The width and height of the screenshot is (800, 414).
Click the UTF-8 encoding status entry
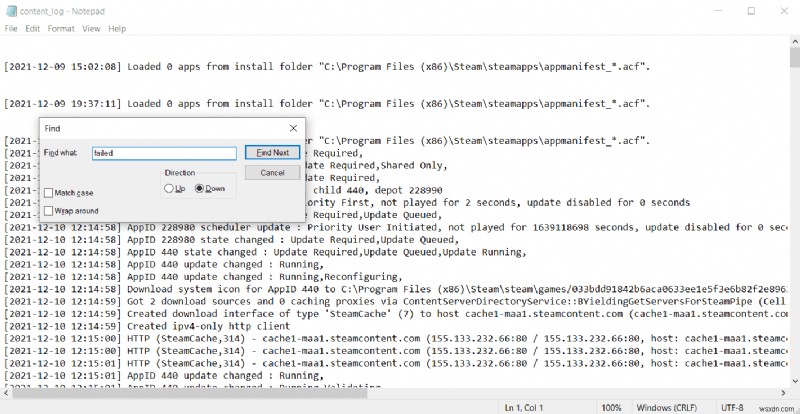pyautogui.click(x=733, y=408)
